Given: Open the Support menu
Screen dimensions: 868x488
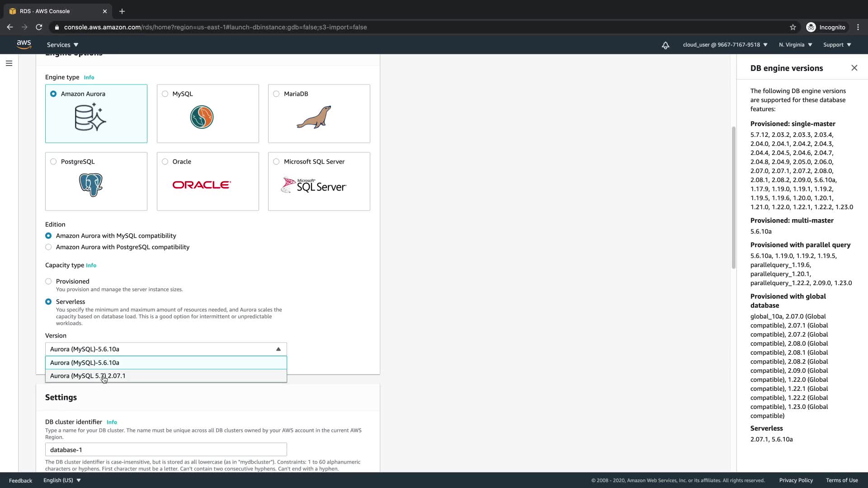Looking at the screenshot, I should [837, 45].
